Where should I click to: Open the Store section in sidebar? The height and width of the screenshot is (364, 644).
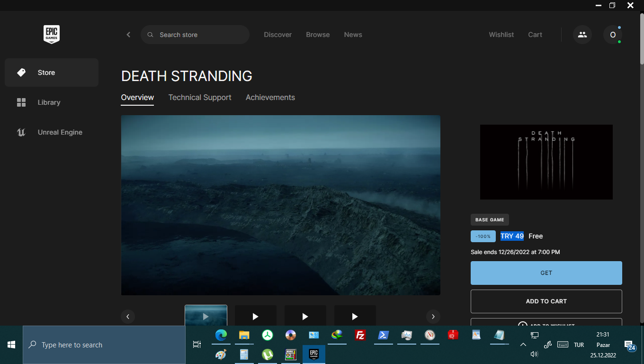pos(52,73)
